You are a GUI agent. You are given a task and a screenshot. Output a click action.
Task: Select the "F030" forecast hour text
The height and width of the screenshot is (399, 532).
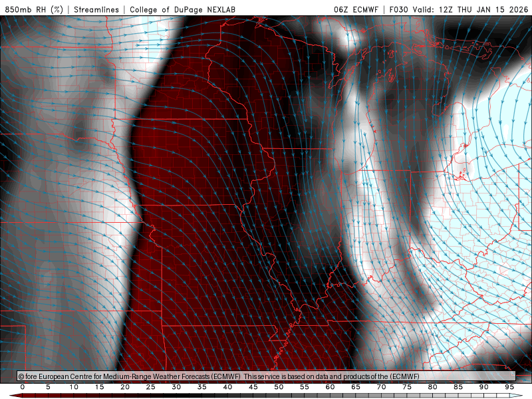point(398,9)
